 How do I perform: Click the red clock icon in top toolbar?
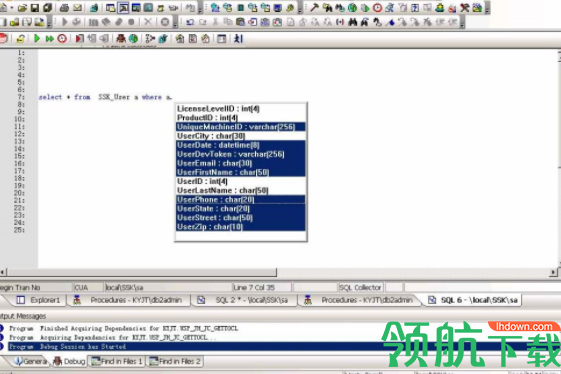[377, 8]
